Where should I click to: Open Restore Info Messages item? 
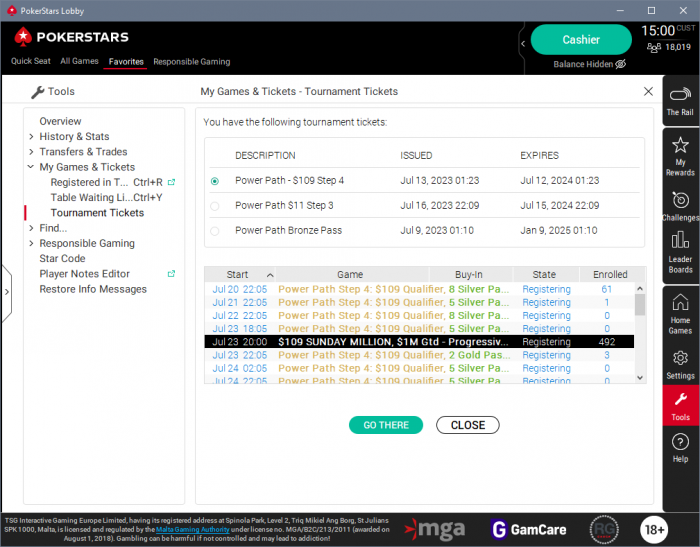click(93, 289)
